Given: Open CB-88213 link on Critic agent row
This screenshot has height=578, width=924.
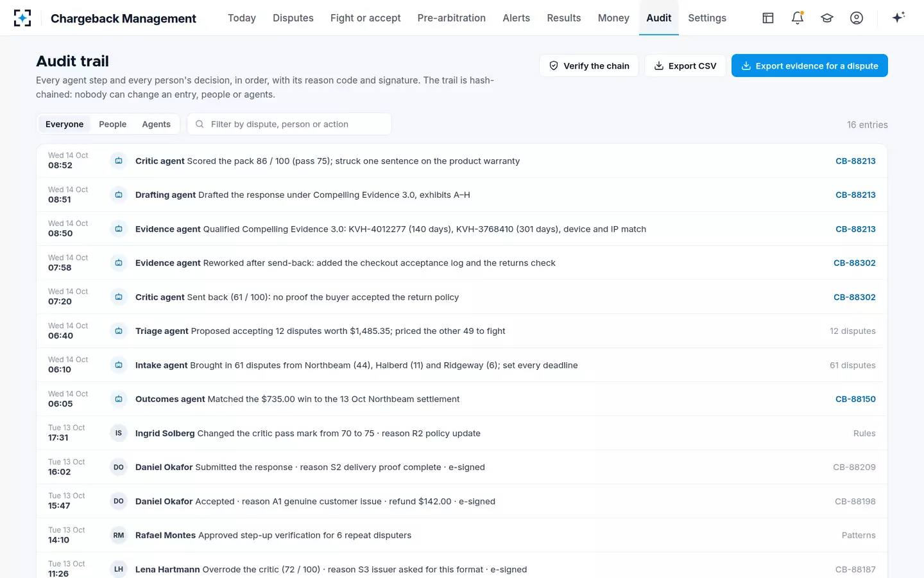Looking at the screenshot, I should [855, 161].
